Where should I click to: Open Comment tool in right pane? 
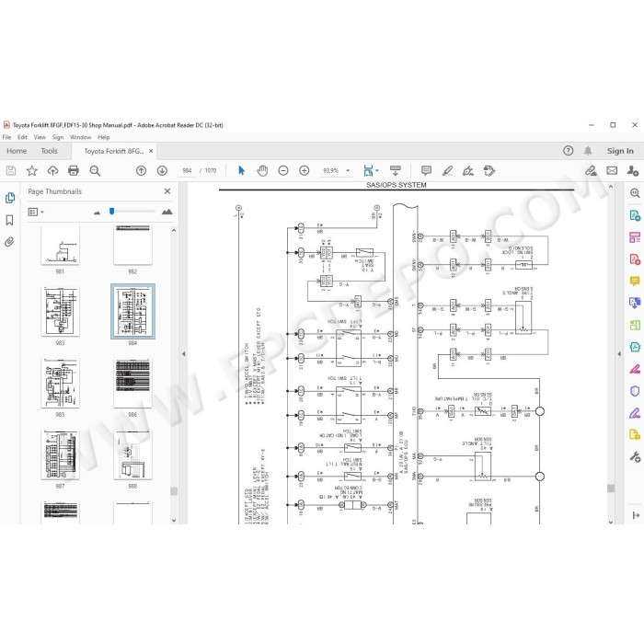(635, 282)
